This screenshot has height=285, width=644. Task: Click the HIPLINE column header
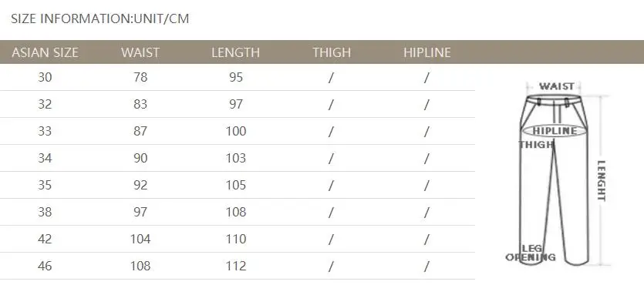pyautogui.click(x=427, y=52)
